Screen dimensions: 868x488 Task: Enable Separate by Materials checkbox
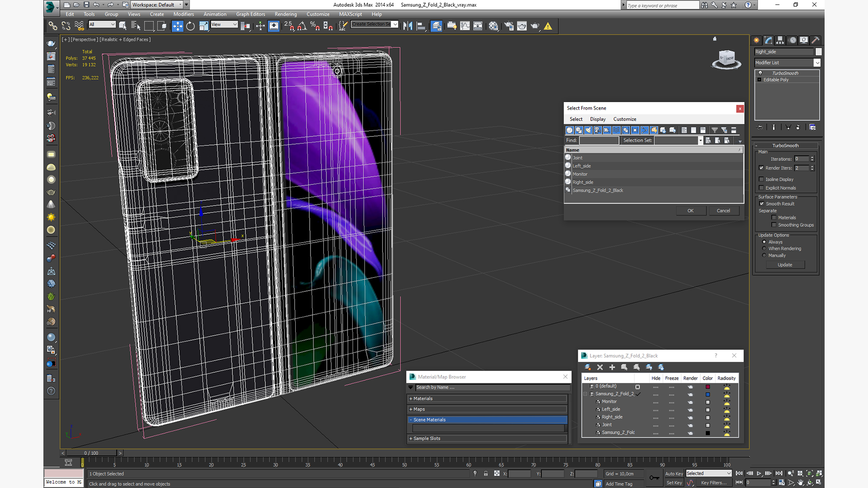(774, 218)
